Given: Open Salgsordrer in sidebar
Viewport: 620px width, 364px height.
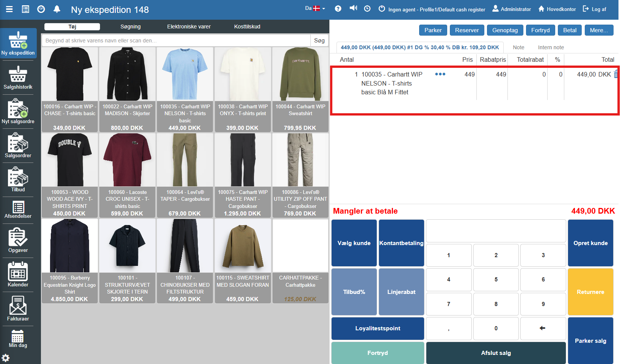Looking at the screenshot, I should (18, 145).
